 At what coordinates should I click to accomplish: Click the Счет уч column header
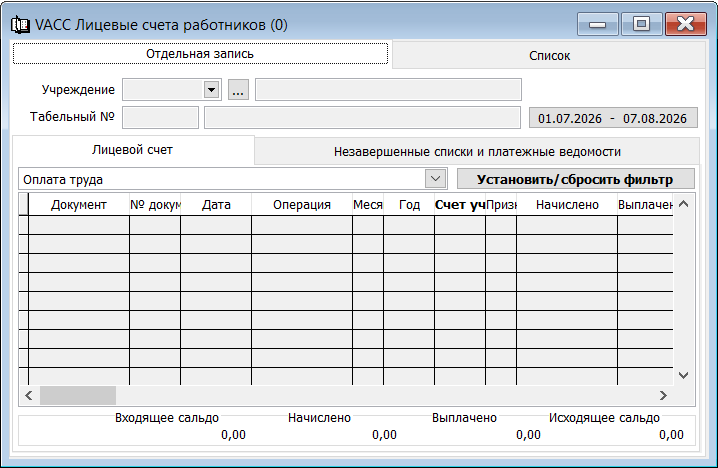460,205
